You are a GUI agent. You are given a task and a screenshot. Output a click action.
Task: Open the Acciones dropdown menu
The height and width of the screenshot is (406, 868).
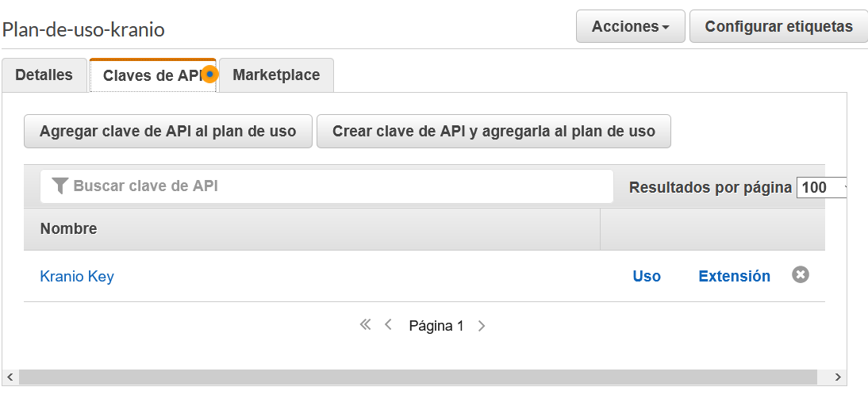[630, 27]
